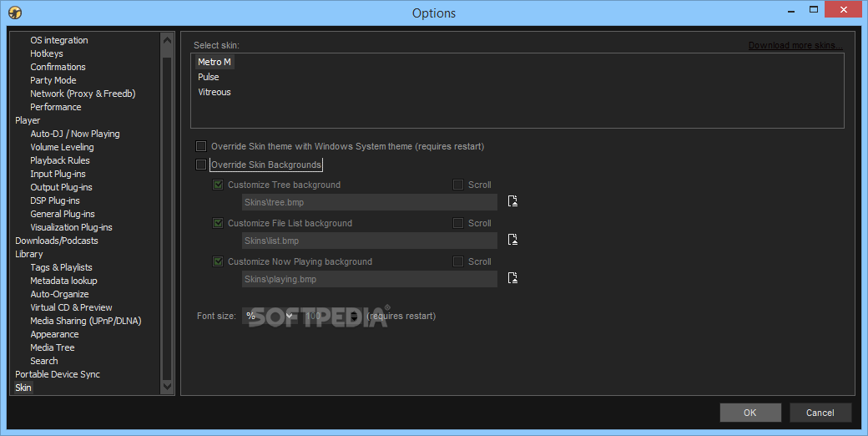
Task: Select the Vitreous skin
Action: [214, 92]
